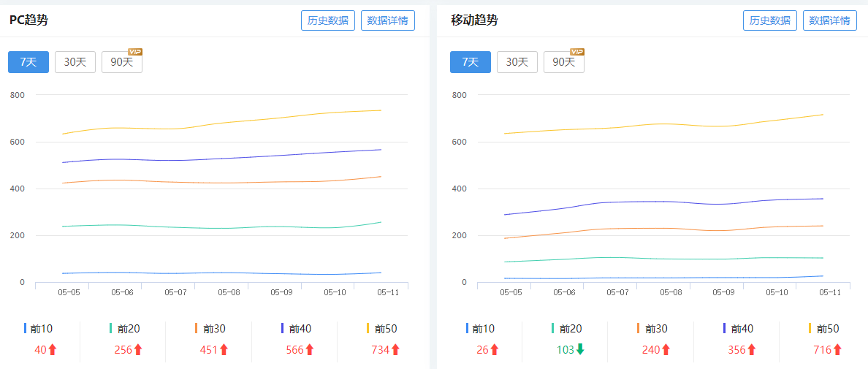Click the VIP badge on mobile 90天 tab

click(577, 52)
